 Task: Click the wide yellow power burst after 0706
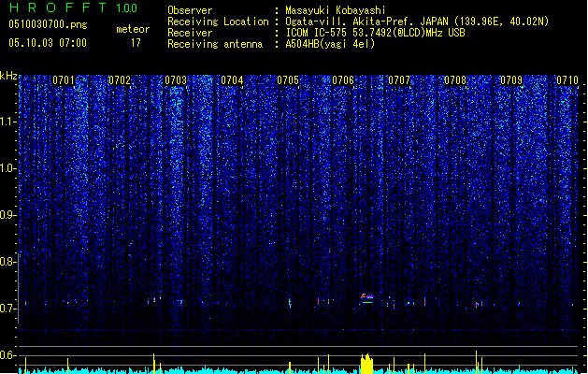pyautogui.click(x=366, y=363)
